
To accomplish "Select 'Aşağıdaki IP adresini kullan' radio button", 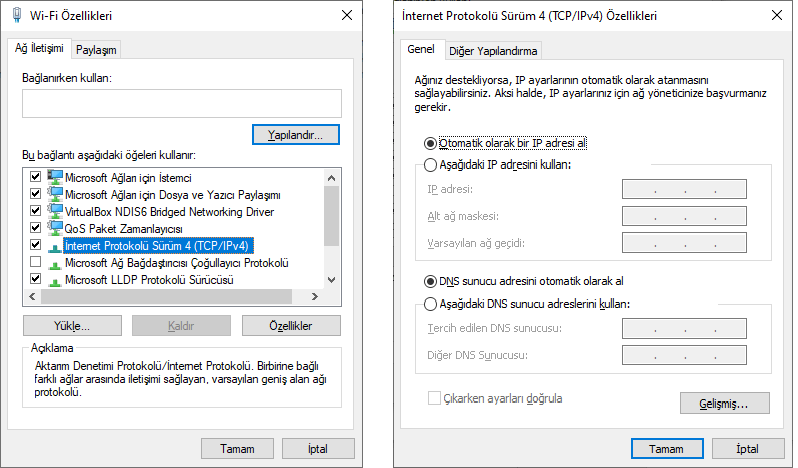I will 431,165.
